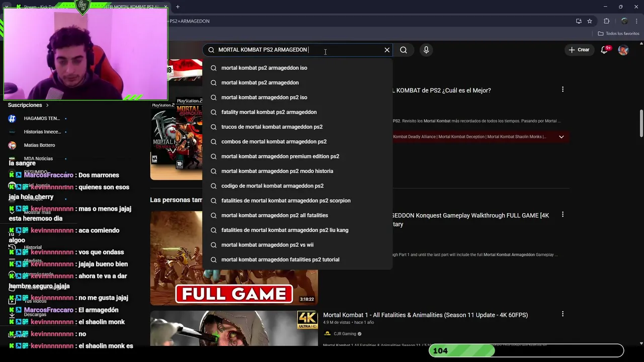This screenshot has width=644, height=362.
Task: Open Historial in the sidebar
Action: pyautogui.click(x=33, y=247)
